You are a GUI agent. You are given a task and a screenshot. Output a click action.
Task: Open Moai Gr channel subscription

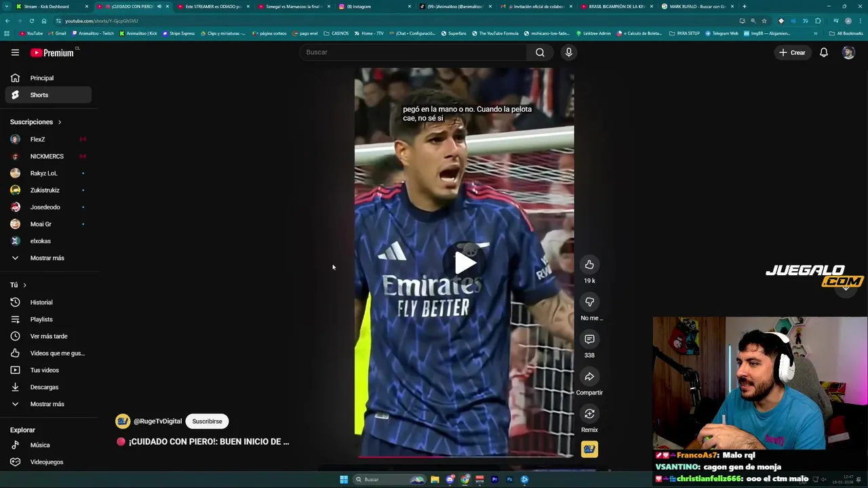tap(48, 224)
